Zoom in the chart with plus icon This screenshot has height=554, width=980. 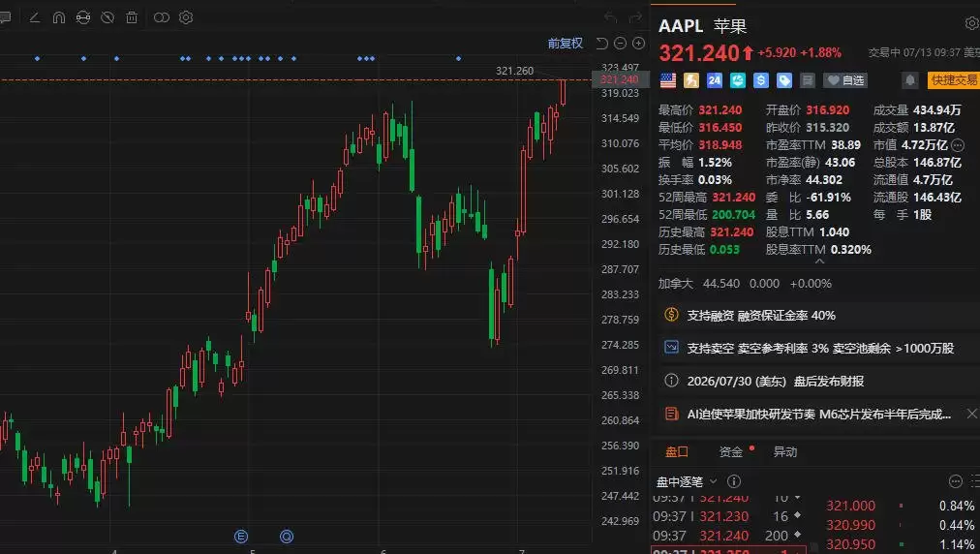tap(639, 44)
